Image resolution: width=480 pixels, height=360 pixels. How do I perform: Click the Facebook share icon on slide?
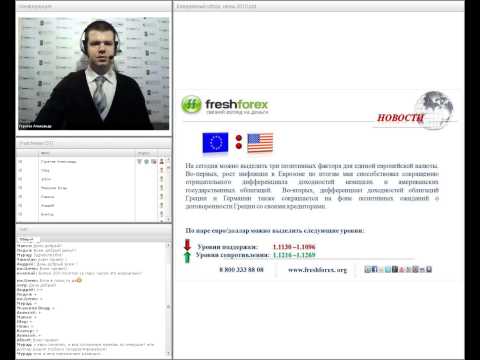[x=374, y=269]
